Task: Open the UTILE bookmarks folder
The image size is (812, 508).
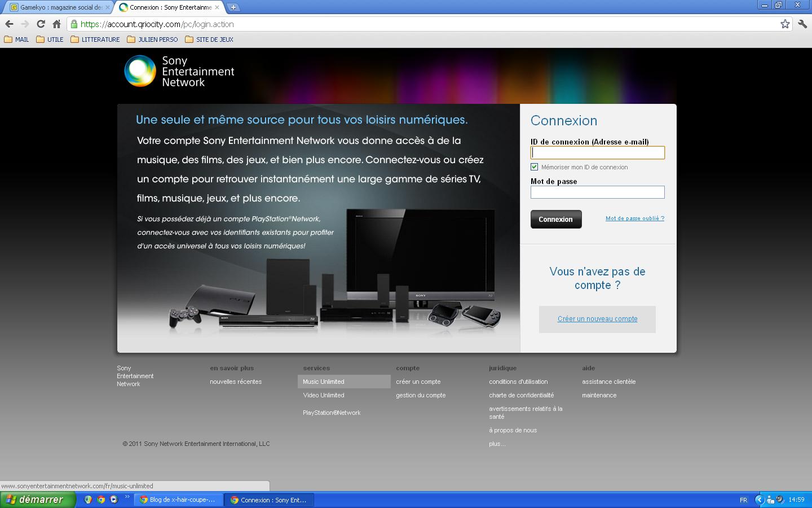Action: click(x=50, y=40)
